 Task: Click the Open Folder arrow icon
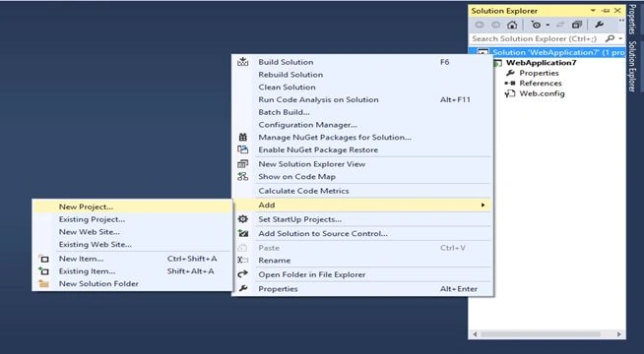coord(243,274)
